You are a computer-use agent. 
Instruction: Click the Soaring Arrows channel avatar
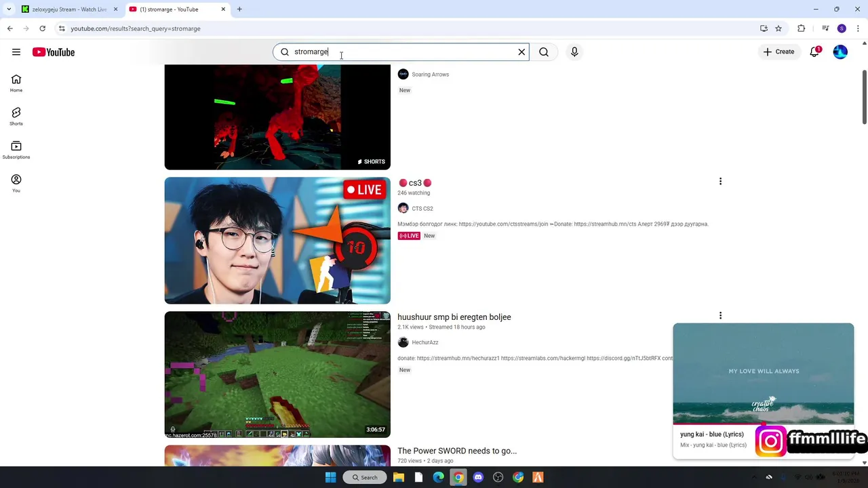(403, 74)
